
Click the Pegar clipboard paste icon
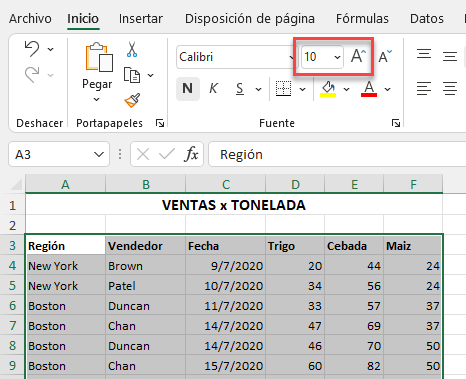click(99, 57)
